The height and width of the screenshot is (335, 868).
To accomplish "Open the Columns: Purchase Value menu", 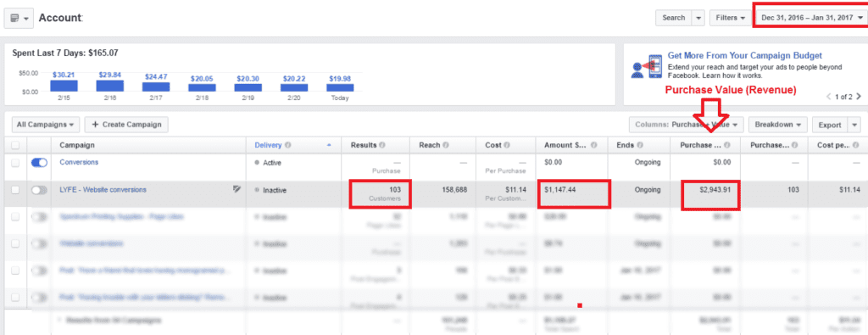I will (x=687, y=125).
